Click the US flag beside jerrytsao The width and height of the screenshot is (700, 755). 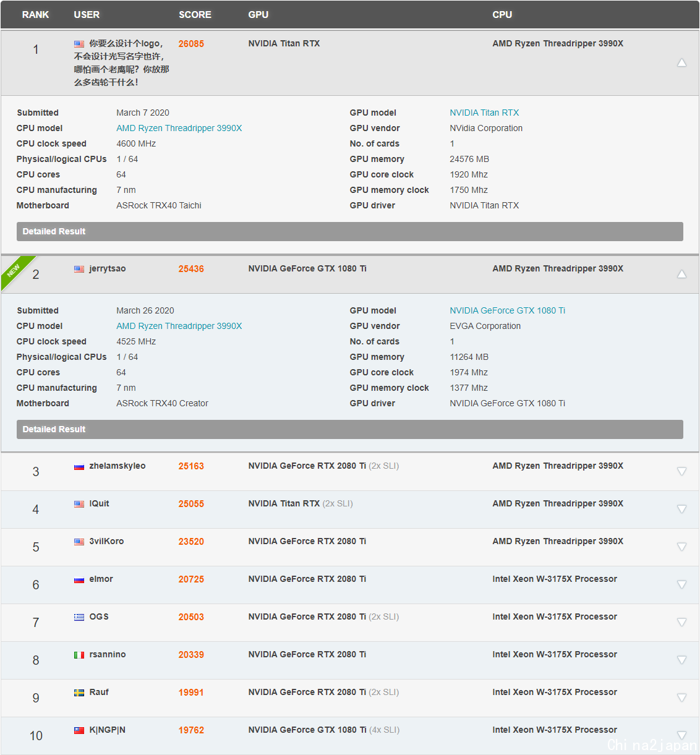(x=79, y=269)
